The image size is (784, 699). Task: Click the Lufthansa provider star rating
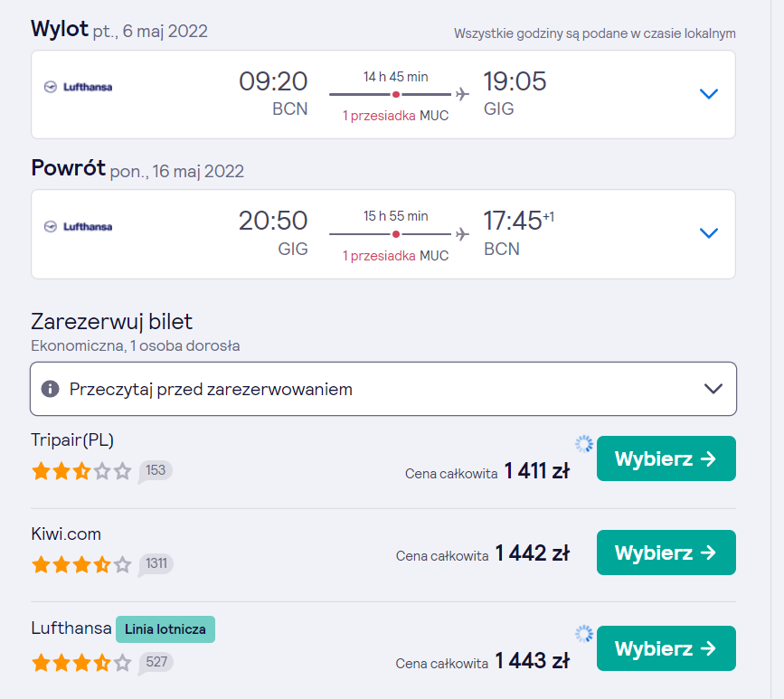pos(81,664)
